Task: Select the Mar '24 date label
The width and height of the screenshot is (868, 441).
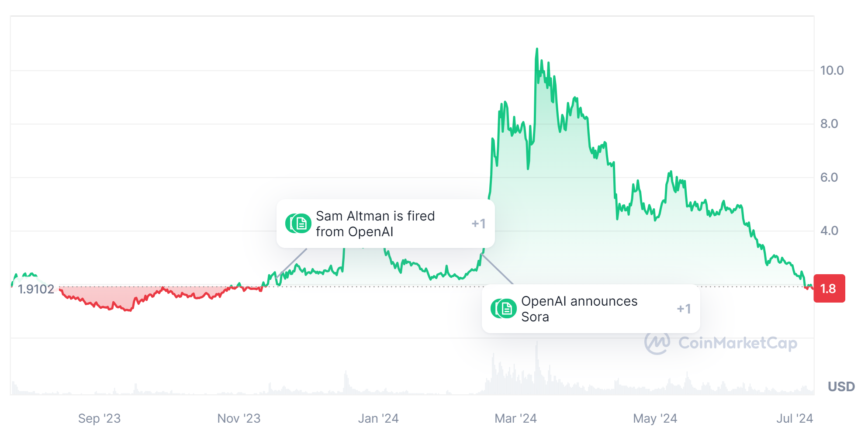Action: pos(515,418)
